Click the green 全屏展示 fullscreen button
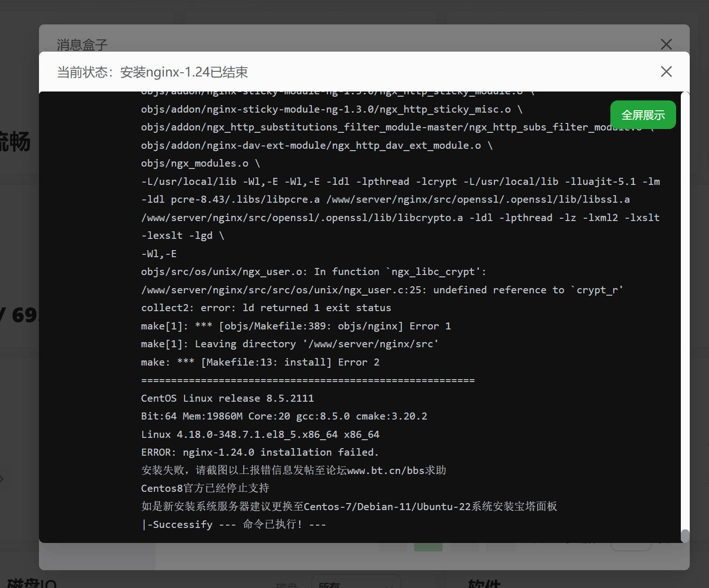 643,115
